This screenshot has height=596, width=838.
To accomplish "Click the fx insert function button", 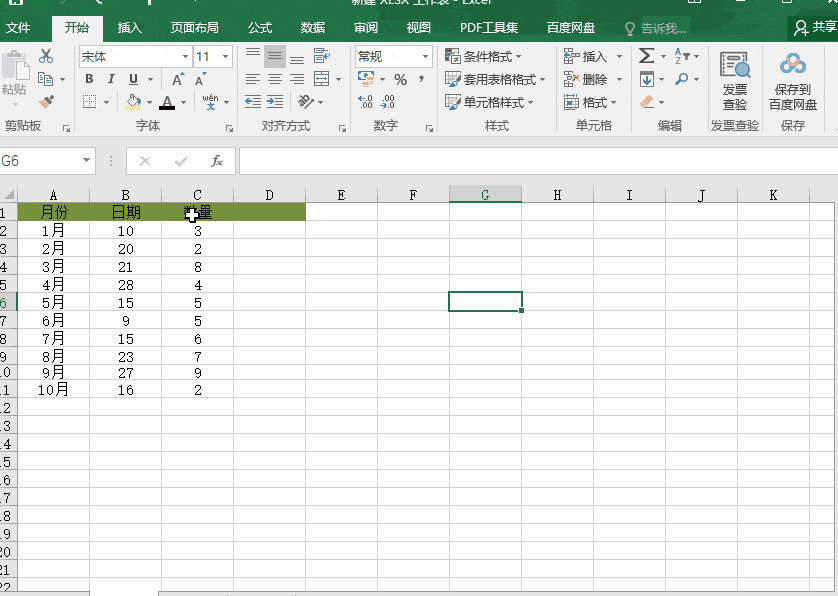I will tap(216, 161).
